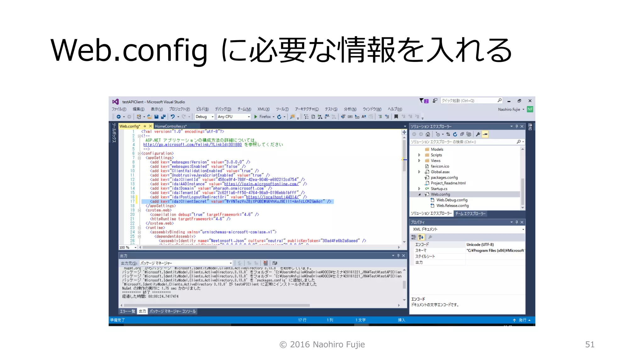The image size is (644, 362).
Task: Click Collapse All in Solution Explorer
Action: (462, 134)
